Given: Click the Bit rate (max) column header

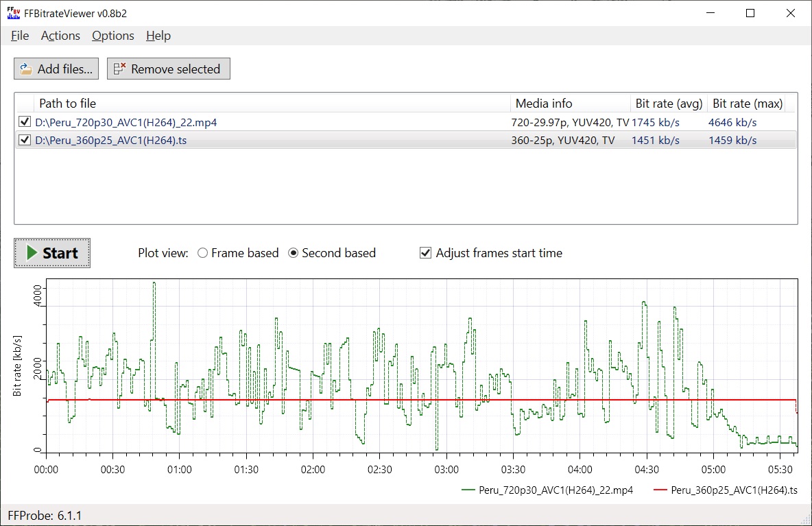Looking at the screenshot, I should (747, 104).
